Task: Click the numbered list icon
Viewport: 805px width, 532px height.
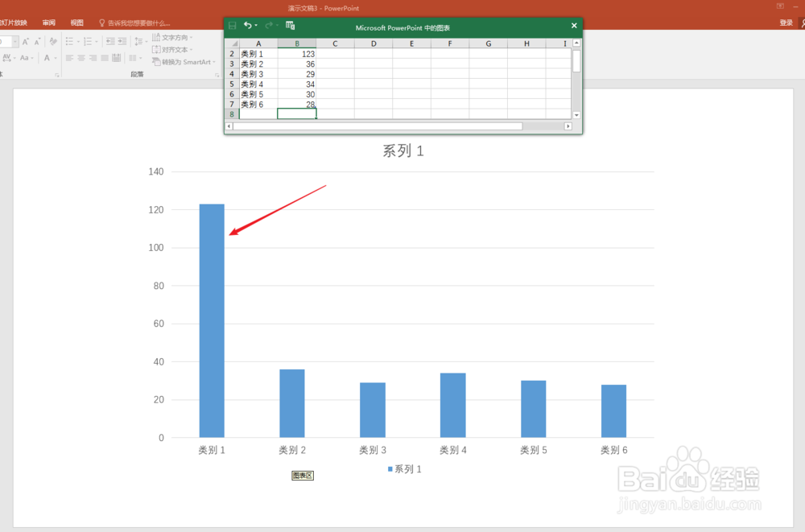Action: 87,41
